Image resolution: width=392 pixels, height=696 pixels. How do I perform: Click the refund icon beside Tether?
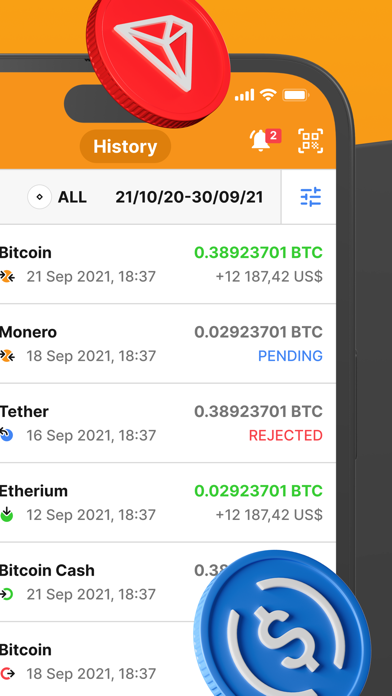pyautogui.click(x=7, y=435)
